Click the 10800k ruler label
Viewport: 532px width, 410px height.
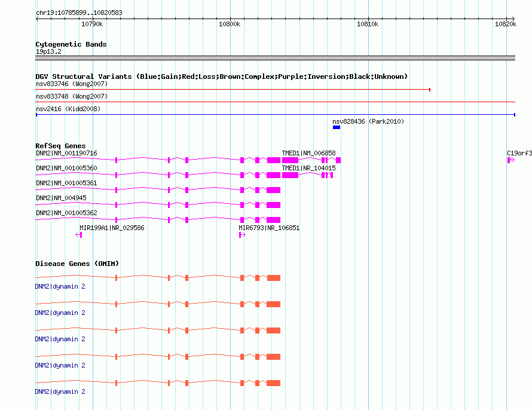(230, 24)
